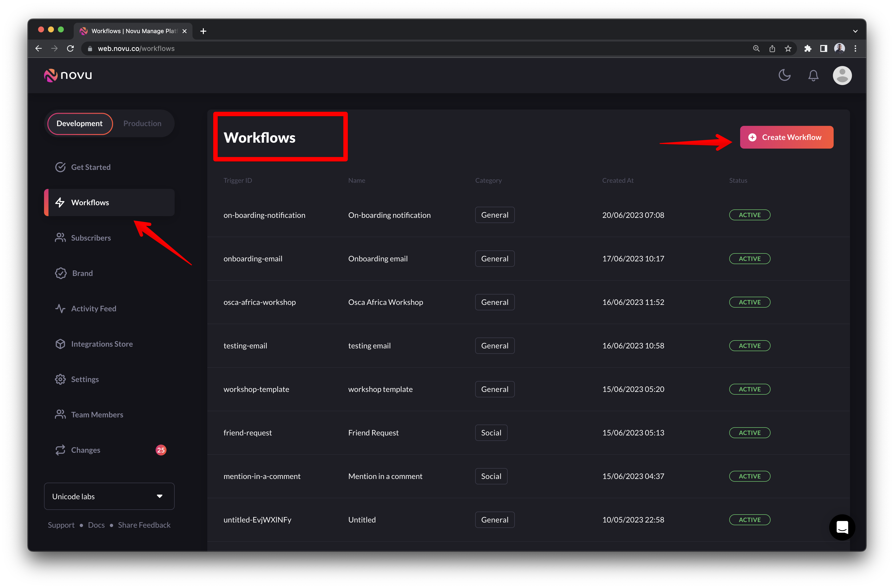The height and width of the screenshot is (588, 894).
Task: Open the notification bell
Action: [813, 75]
